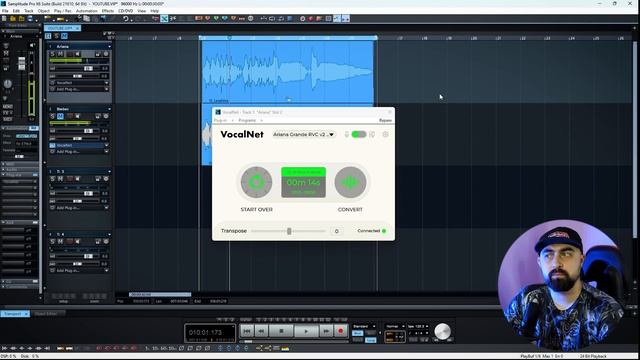Solo the Ariana track
The image size is (640, 360).
point(52,54)
